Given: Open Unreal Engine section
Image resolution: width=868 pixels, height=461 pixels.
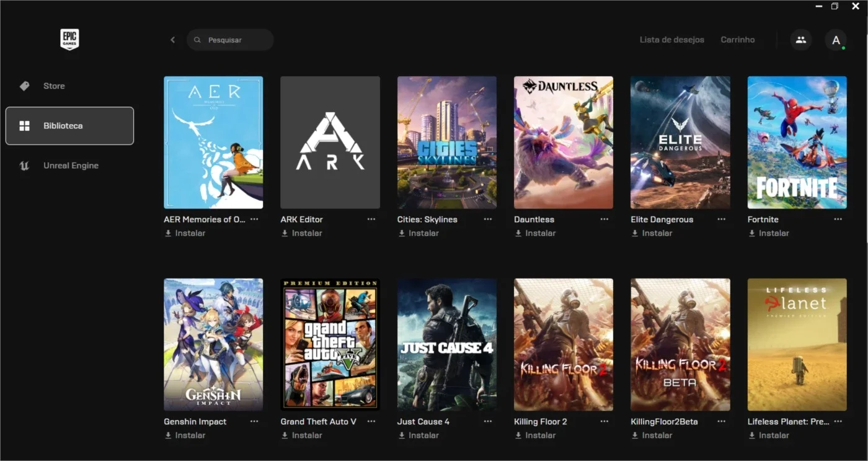Looking at the screenshot, I should 69,166.
